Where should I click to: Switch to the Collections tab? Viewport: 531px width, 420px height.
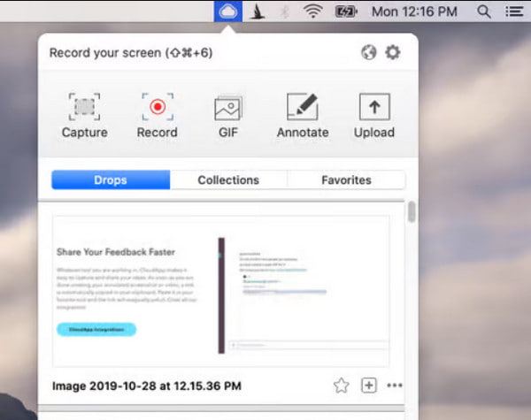coord(228,179)
